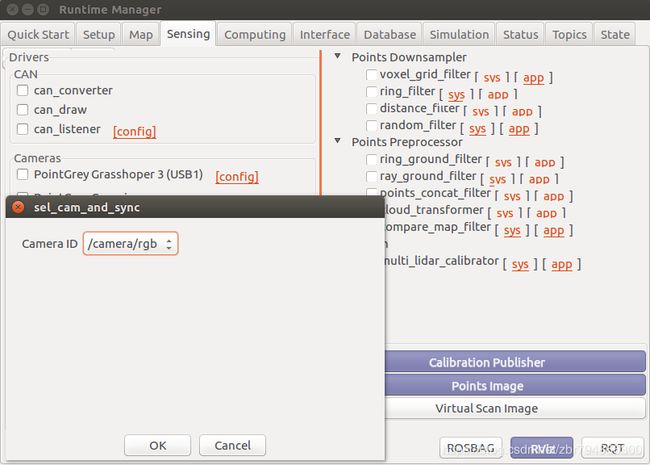Viewport: 650px width, 465px height.
Task: Click ring_filter app link
Action: pos(498,94)
